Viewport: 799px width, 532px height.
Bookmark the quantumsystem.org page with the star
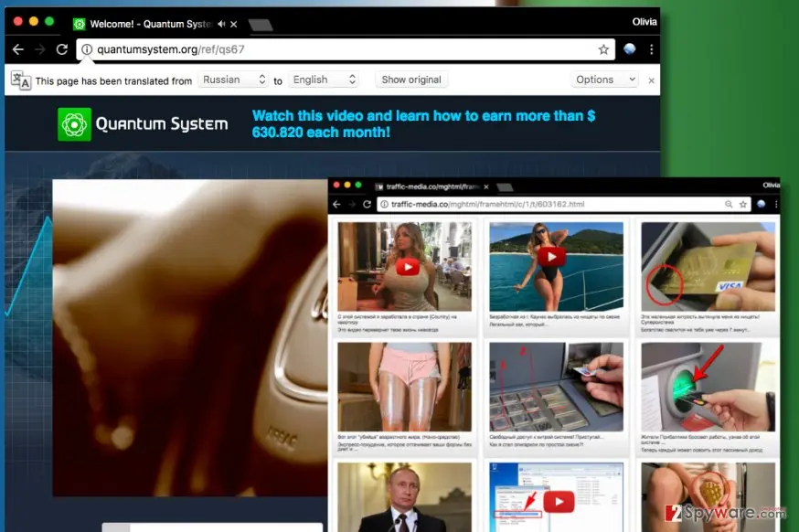[x=603, y=49]
